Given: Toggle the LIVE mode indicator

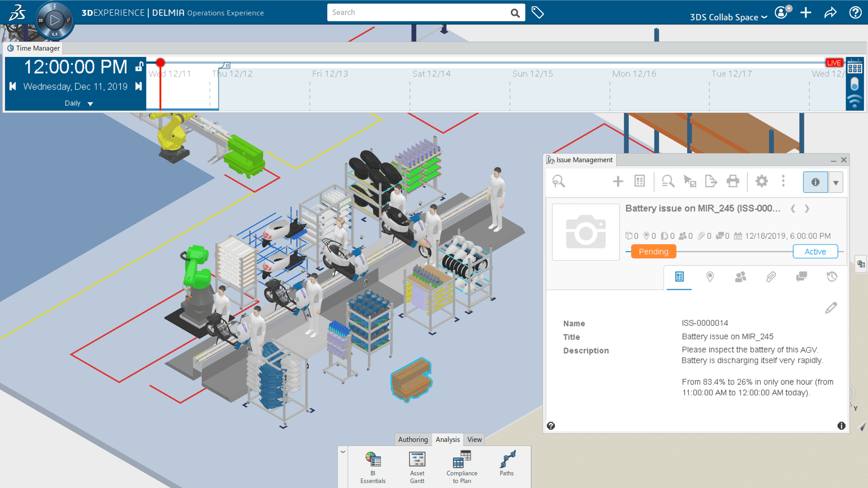Looking at the screenshot, I should pyautogui.click(x=834, y=63).
